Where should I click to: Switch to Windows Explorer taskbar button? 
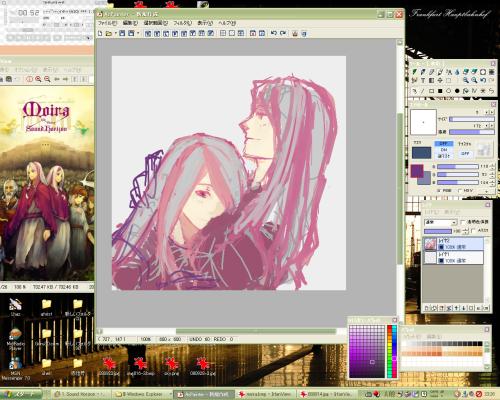tap(143, 394)
